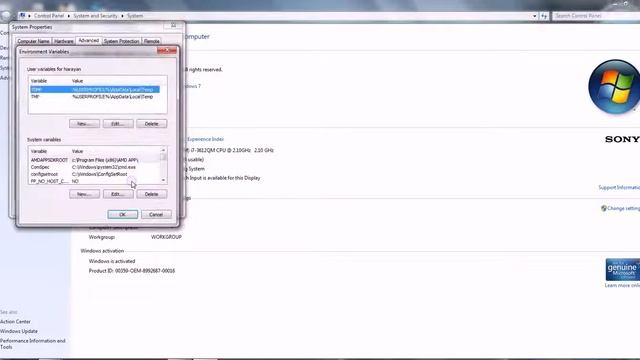Click the SONY manufacturer logo
Viewport: 640px width, 360px height.
[x=622, y=139]
